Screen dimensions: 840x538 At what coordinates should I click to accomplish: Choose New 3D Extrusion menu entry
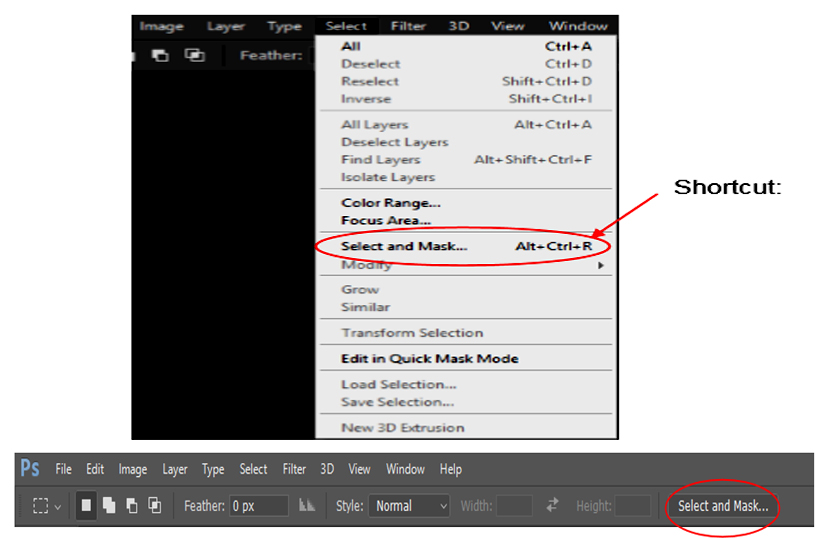[x=466, y=428]
